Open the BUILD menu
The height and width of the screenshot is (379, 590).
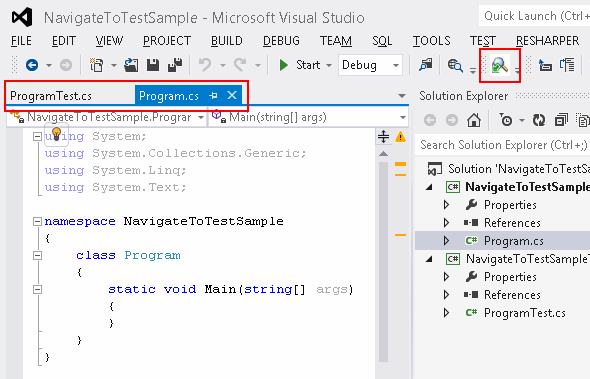tap(227, 41)
